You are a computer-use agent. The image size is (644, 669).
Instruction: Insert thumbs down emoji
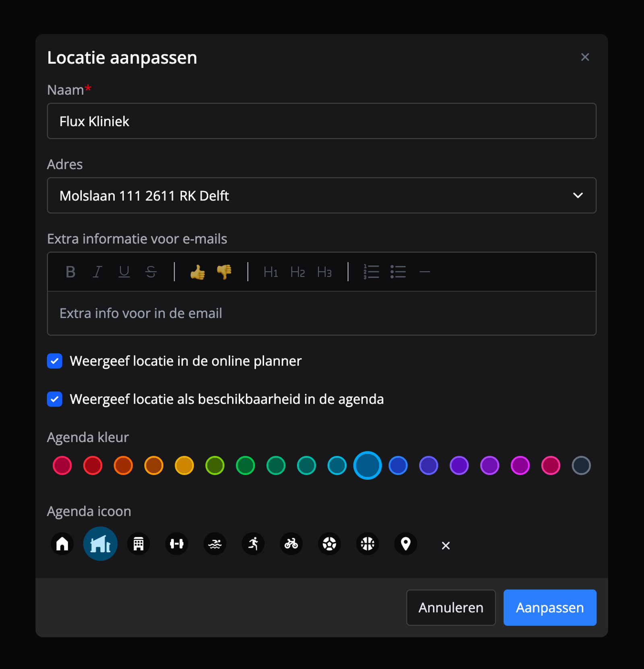pyautogui.click(x=224, y=272)
